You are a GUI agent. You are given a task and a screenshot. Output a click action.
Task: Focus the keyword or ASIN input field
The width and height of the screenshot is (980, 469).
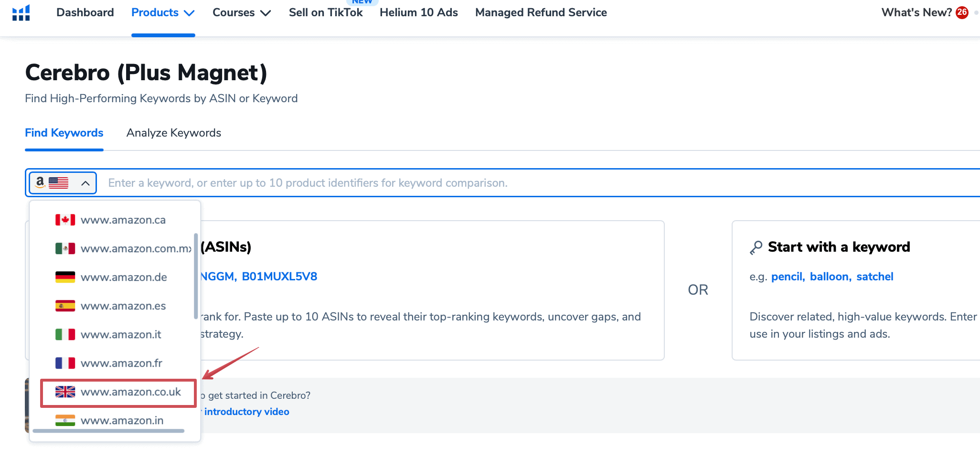pyautogui.click(x=525, y=183)
